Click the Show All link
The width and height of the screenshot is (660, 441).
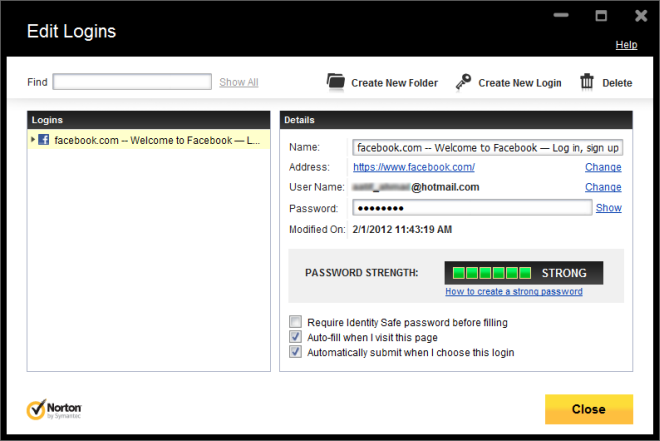point(239,82)
